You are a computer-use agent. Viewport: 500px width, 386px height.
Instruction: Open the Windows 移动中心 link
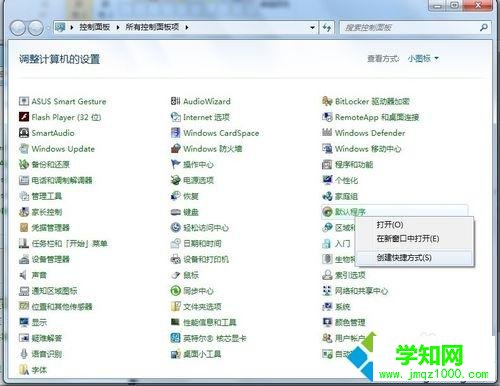coord(368,149)
